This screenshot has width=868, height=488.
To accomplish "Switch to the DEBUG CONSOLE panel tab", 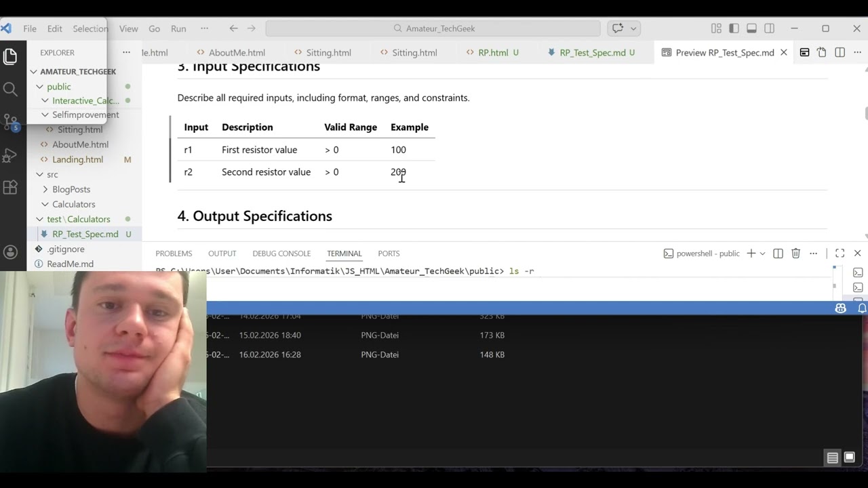I will pos(281,253).
